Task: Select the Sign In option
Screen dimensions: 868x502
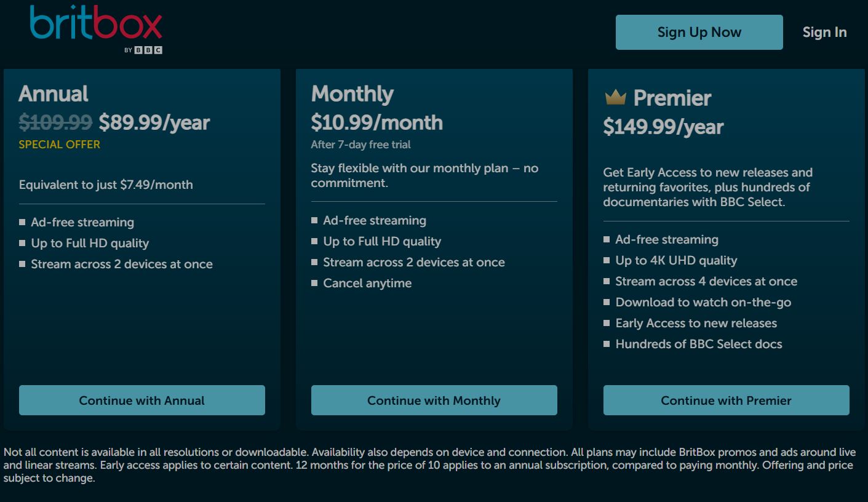Action: coord(824,32)
